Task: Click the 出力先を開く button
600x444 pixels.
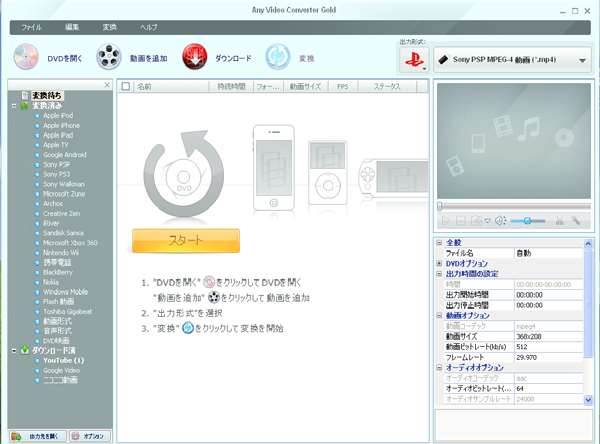Action: 38,436
